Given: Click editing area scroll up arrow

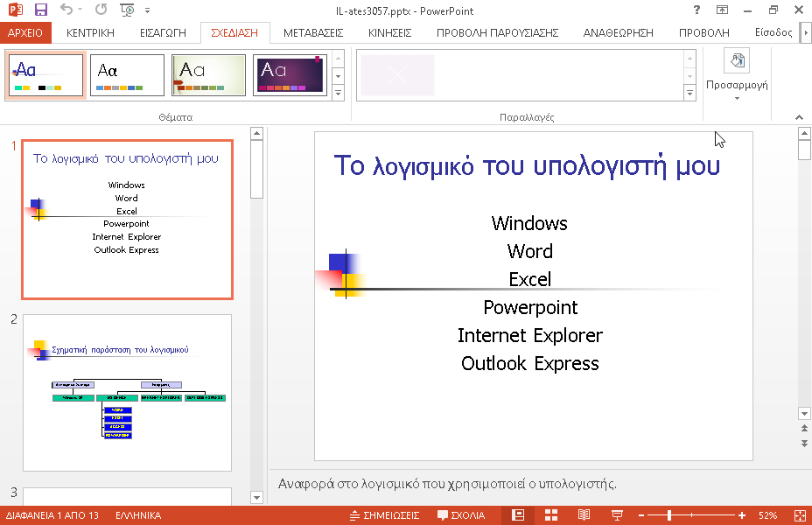Looking at the screenshot, I should [x=804, y=134].
